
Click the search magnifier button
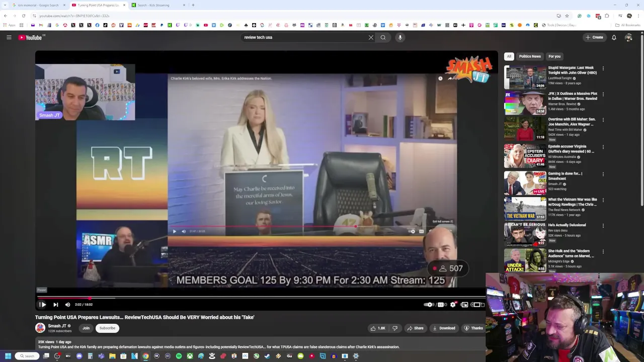coord(383,37)
